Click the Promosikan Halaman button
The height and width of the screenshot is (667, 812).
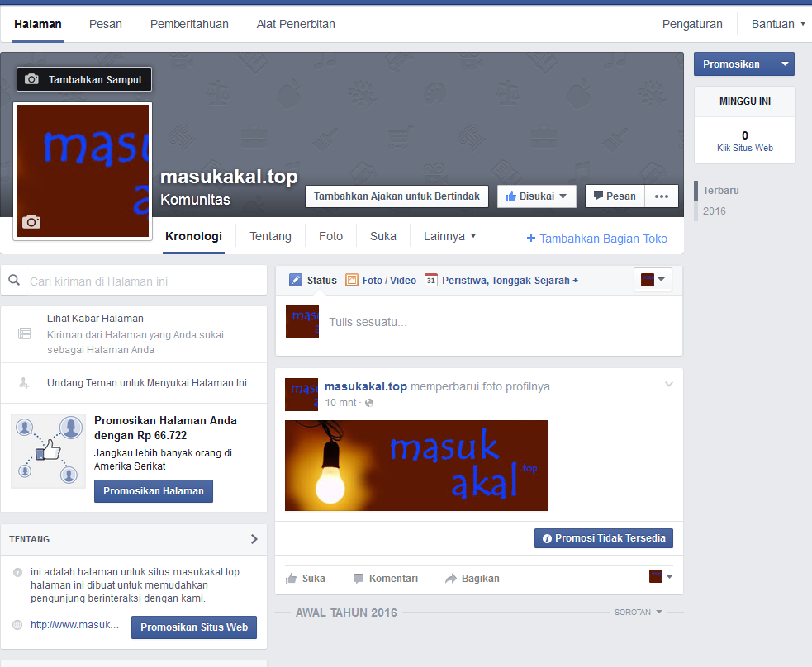tap(154, 490)
